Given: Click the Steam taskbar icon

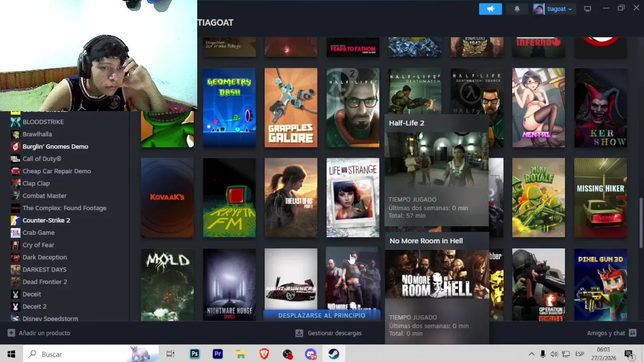Looking at the screenshot, I should point(334,354).
